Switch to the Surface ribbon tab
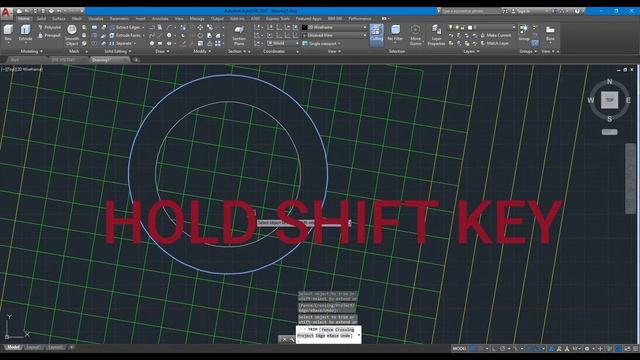The height and width of the screenshot is (360, 640). pyautogui.click(x=59, y=19)
